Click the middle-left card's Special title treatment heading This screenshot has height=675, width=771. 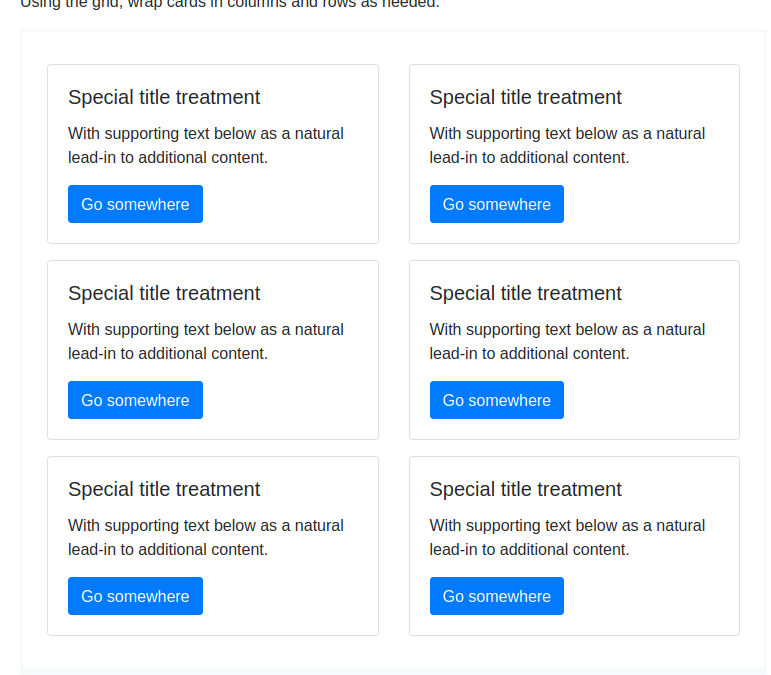[x=164, y=293]
